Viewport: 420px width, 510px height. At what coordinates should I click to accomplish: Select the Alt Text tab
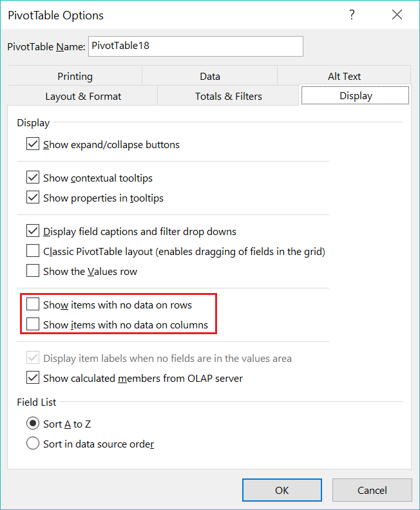coord(344,76)
